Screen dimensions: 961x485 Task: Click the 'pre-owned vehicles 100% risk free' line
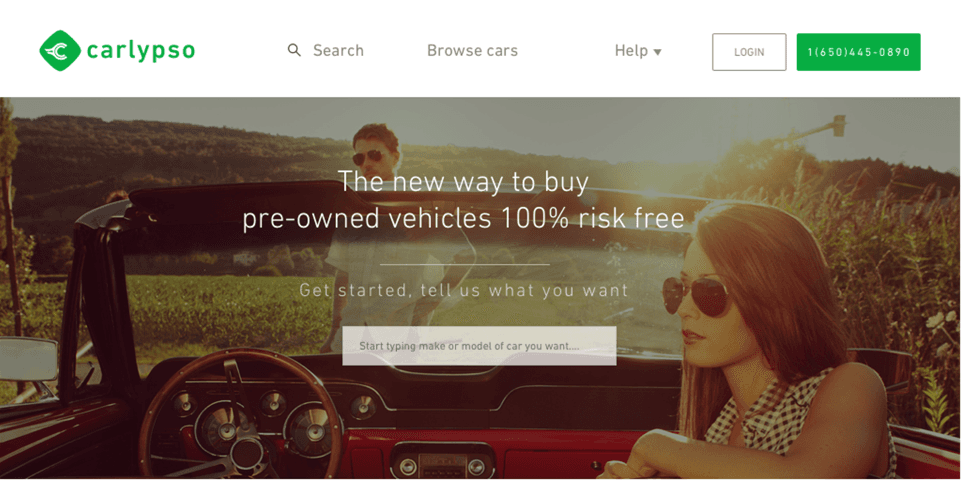point(463,219)
